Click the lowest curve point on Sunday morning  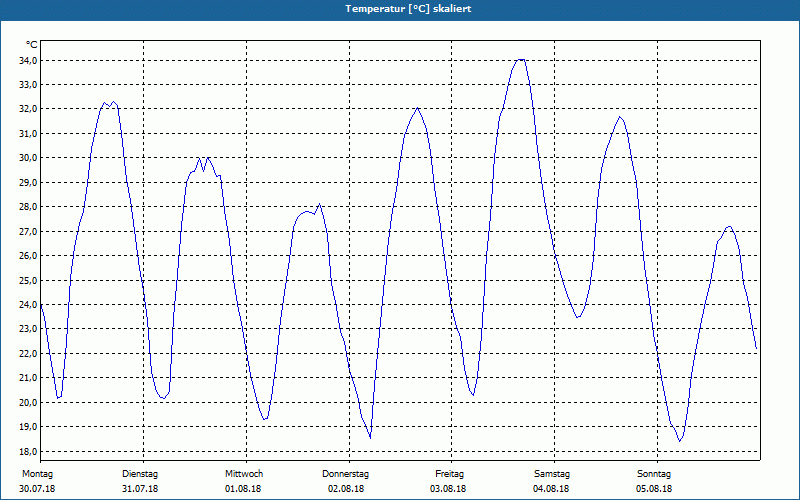680,441
